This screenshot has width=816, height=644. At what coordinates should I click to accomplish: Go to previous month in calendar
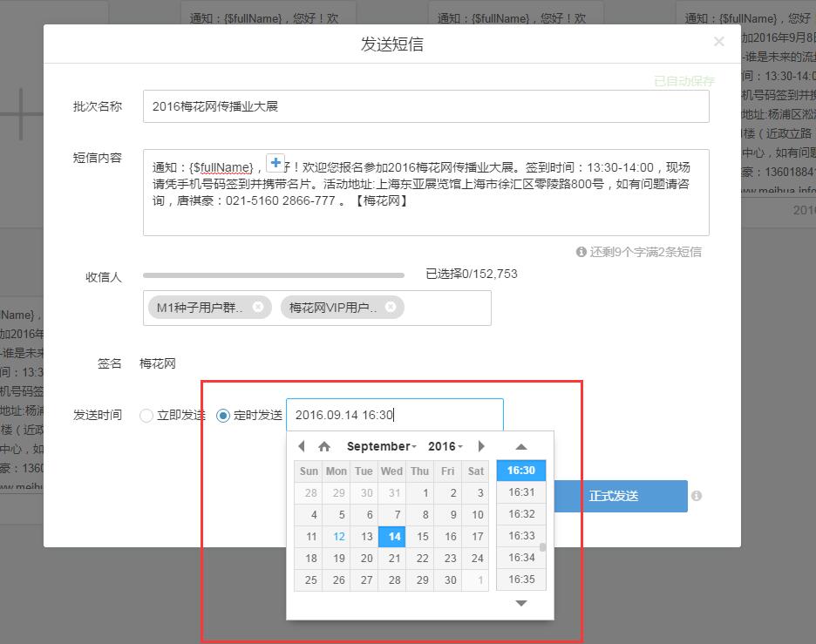[x=302, y=446]
